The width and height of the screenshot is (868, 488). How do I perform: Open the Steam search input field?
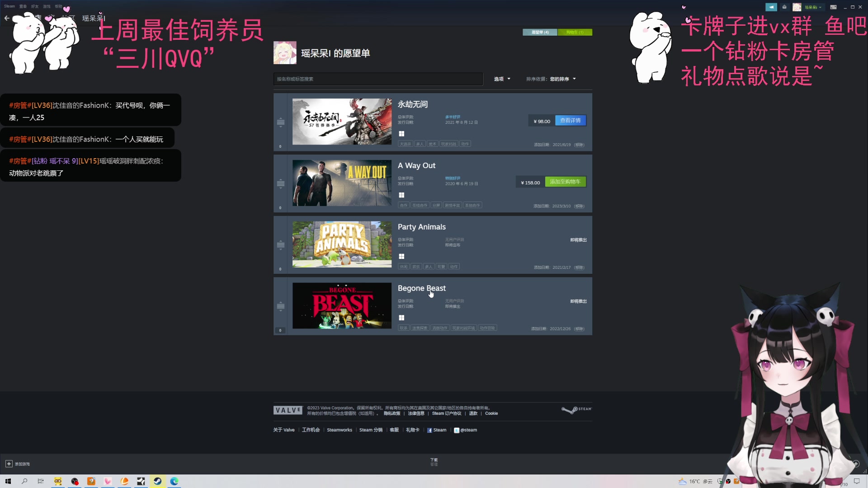pos(378,79)
